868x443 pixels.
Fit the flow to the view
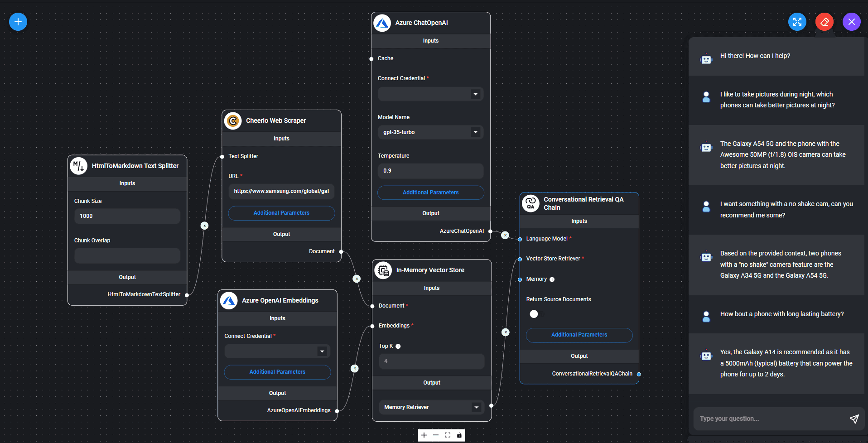pos(448,435)
